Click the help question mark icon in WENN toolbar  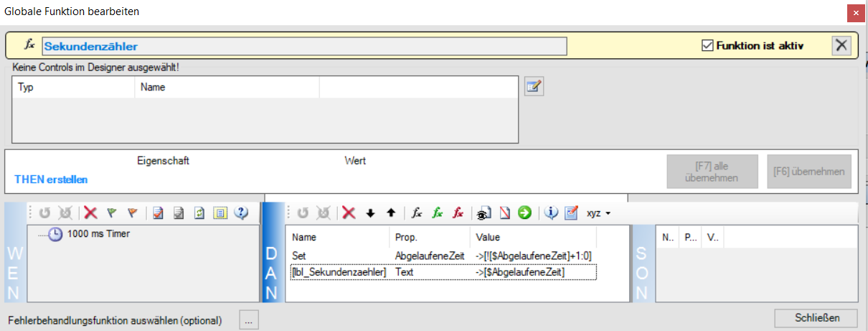point(241,213)
